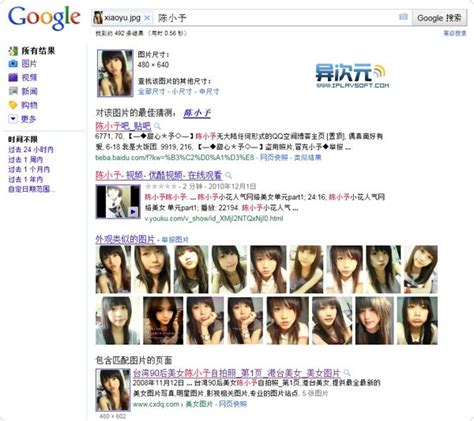Click dropdown arrow icon beside 更多

(13, 118)
